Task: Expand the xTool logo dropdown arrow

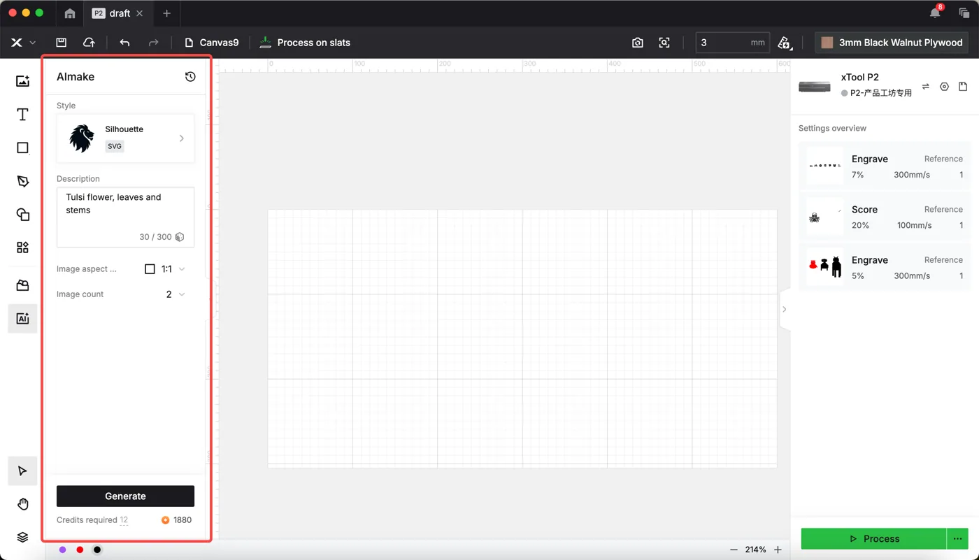Action: 33,43
